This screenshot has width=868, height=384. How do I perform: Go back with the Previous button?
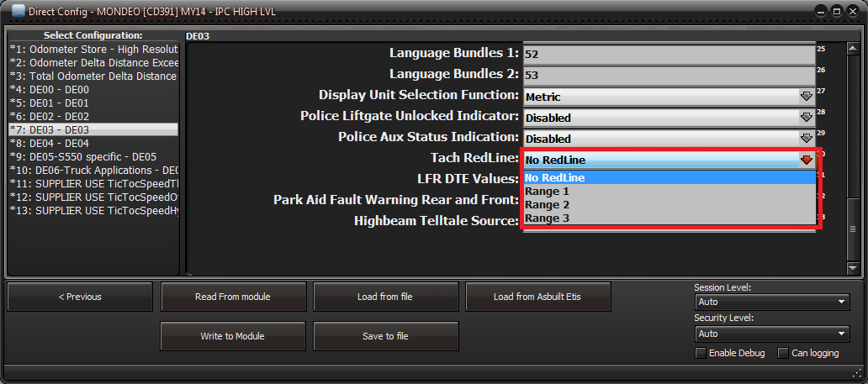click(80, 297)
